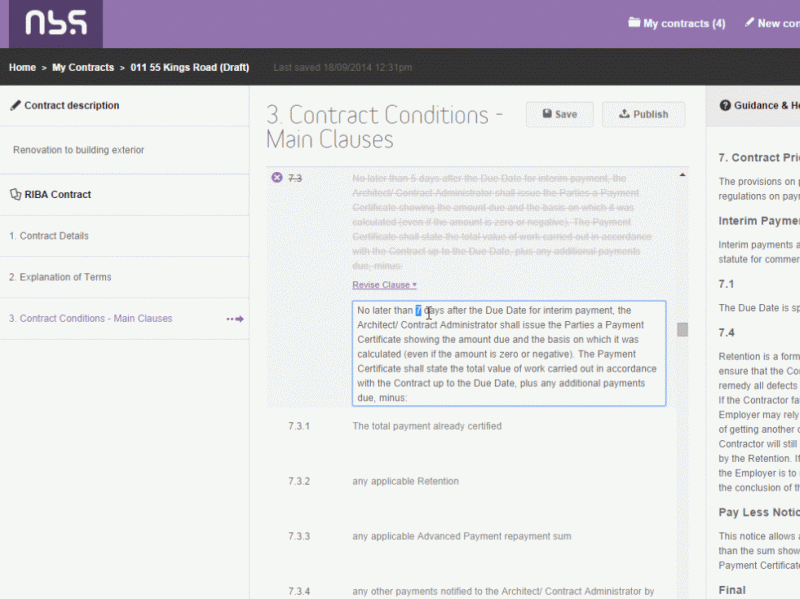Image resolution: width=800 pixels, height=599 pixels.
Task: Click the 7.4 guidance subheading
Action: pyautogui.click(x=727, y=333)
